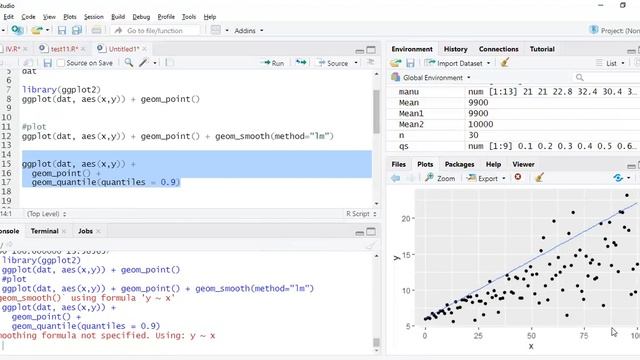Save workspace icon in Environment pane
This screenshot has height=360, width=640.
coord(410,63)
